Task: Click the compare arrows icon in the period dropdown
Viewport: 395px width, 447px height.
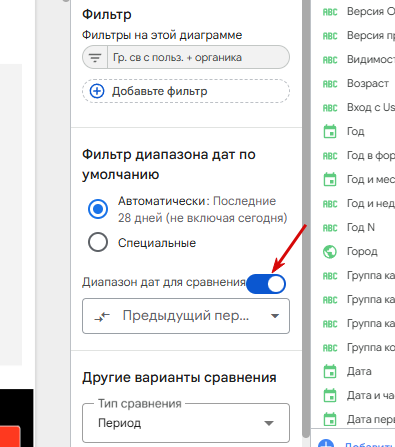Action: 102,316
